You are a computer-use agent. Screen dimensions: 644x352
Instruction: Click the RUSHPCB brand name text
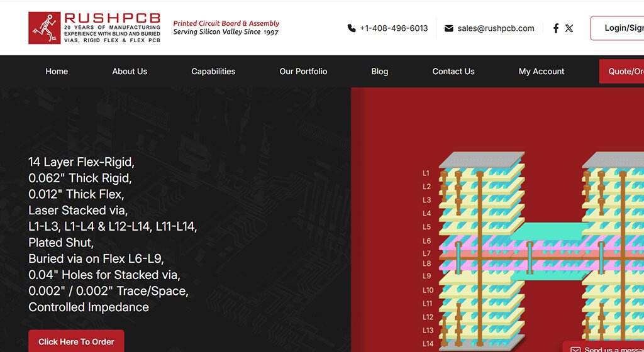click(x=112, y=18)
